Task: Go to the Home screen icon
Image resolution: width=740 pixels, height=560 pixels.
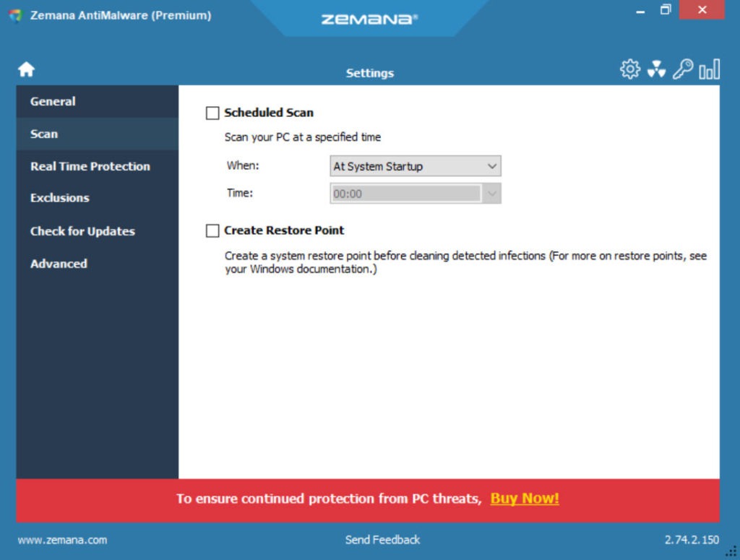Action: click(x=27, y=69)
